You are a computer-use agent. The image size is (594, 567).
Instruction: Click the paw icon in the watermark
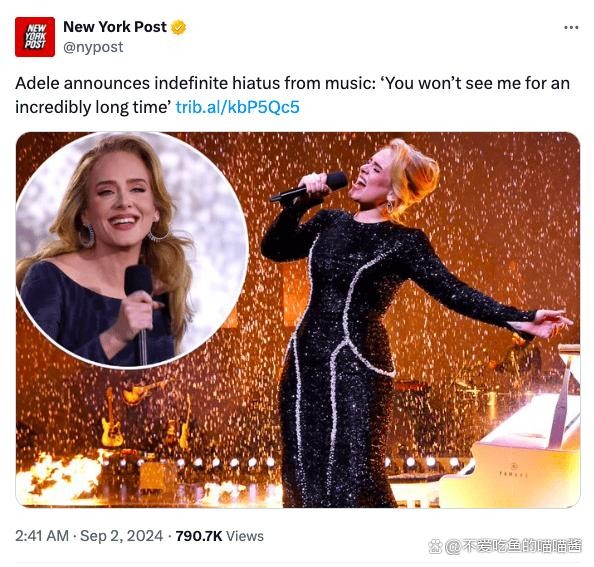coord(435,547)
